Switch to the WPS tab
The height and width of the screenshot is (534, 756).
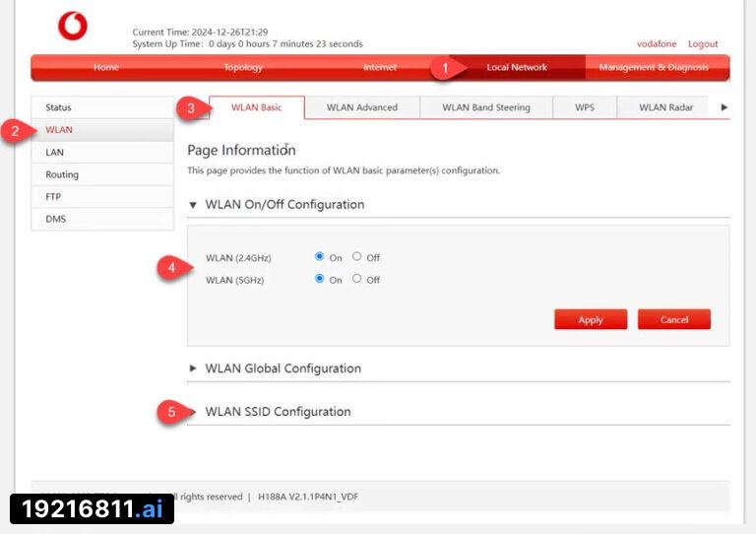(585, 107)
